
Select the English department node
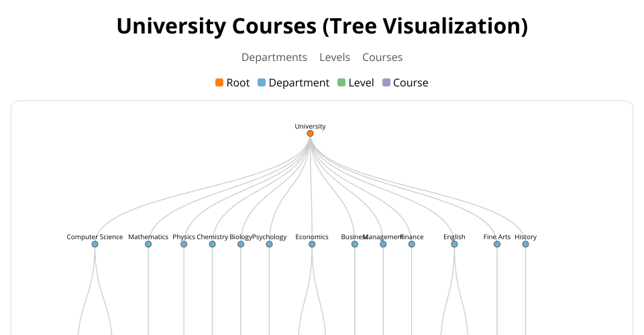click(x=454, y=245)
